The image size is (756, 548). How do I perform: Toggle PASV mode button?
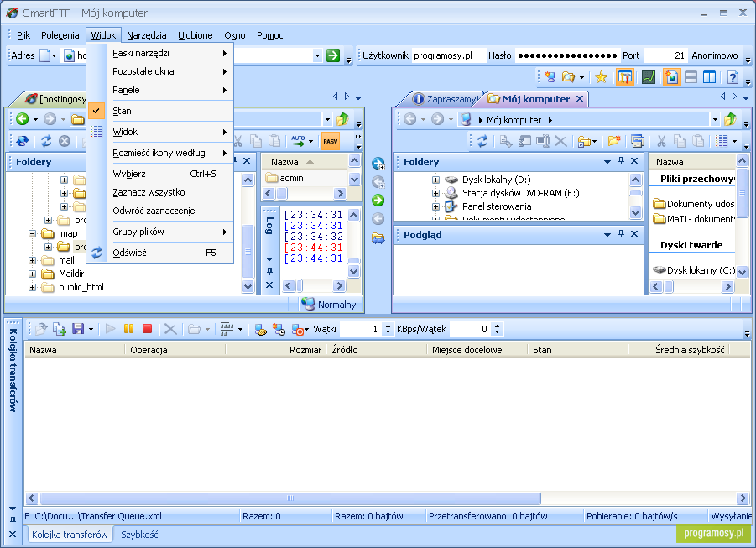(331, 141)
